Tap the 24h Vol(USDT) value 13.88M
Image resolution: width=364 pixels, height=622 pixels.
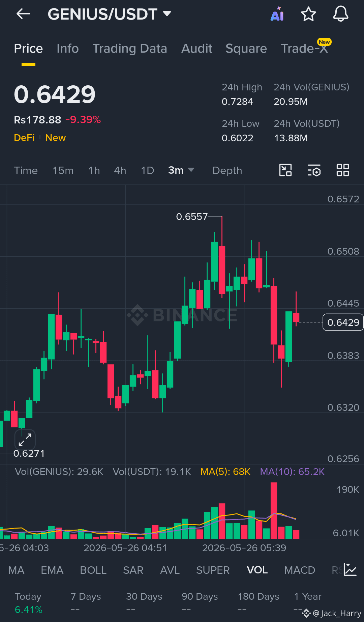[291, 138]
